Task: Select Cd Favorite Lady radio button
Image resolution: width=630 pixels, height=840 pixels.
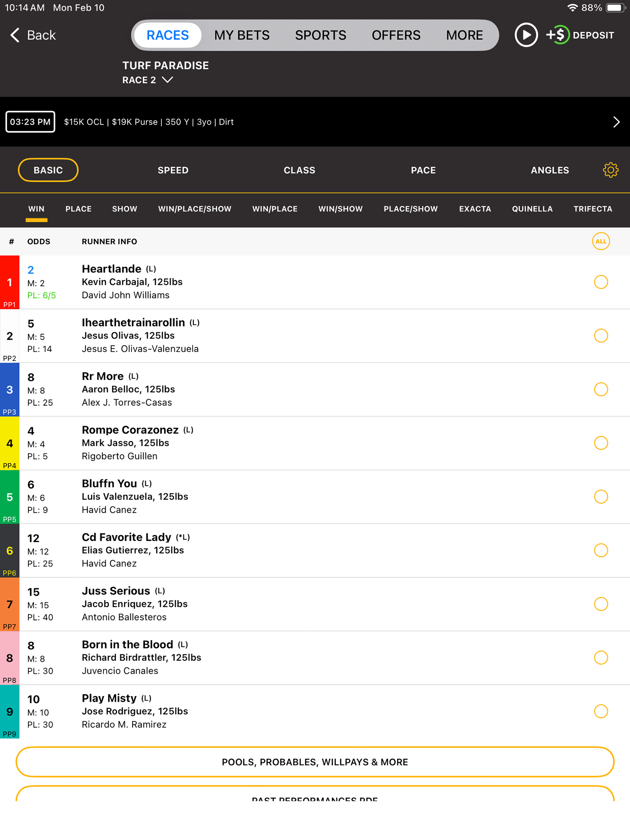Action: click(x=601, y=550)
